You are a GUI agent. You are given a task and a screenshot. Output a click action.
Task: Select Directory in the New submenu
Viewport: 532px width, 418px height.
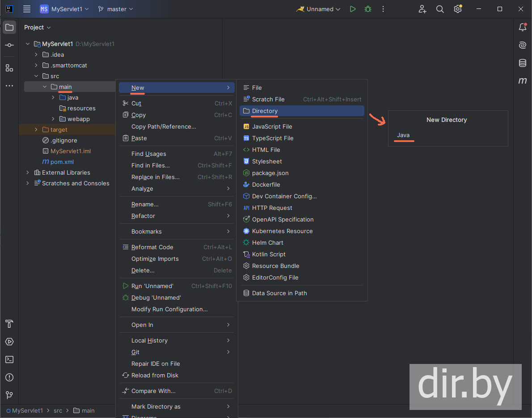tap(265, 111)
